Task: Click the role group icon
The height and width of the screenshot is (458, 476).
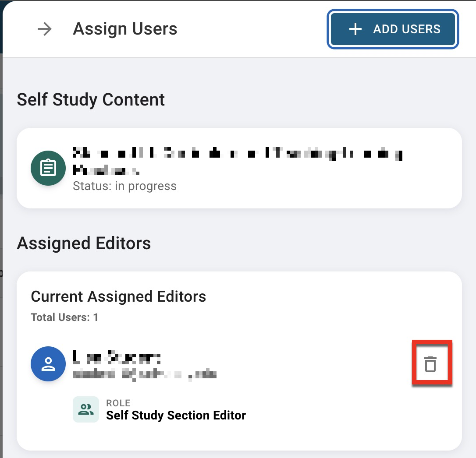Action: tap(86, 409)
